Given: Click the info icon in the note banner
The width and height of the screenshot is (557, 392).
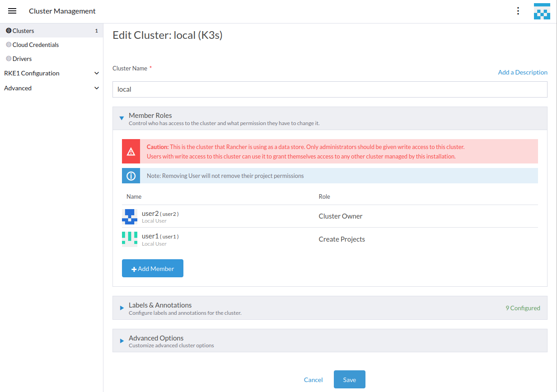Looking at the screenshot, I should (x=131, y=175).
